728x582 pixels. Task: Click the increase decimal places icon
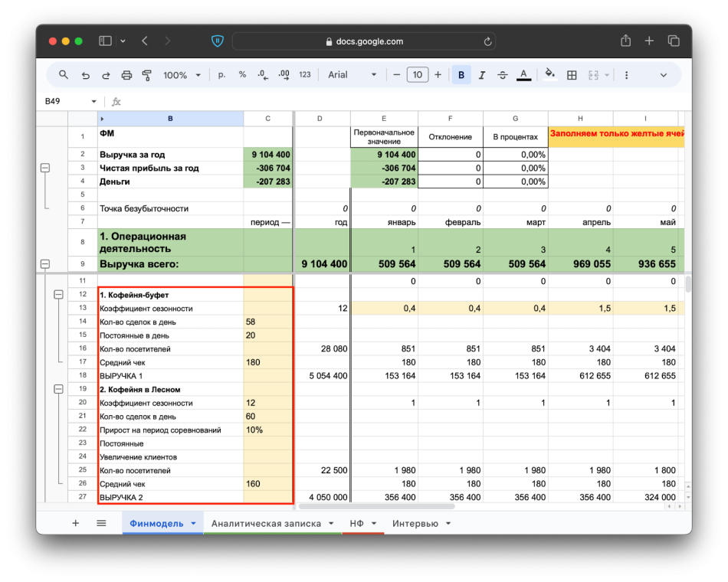[284, 75]
